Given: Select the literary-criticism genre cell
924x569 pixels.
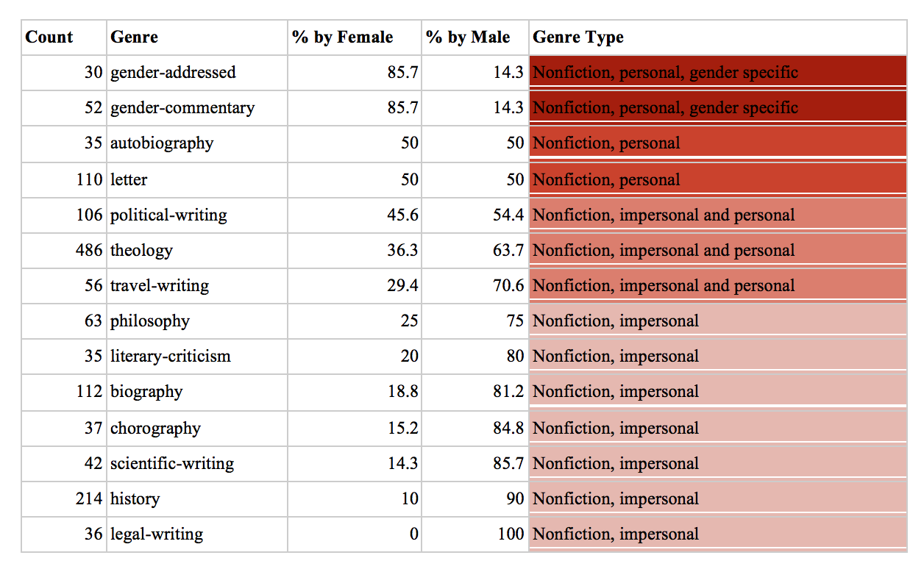Looking at the screenshot, I should tap(170, 356).
